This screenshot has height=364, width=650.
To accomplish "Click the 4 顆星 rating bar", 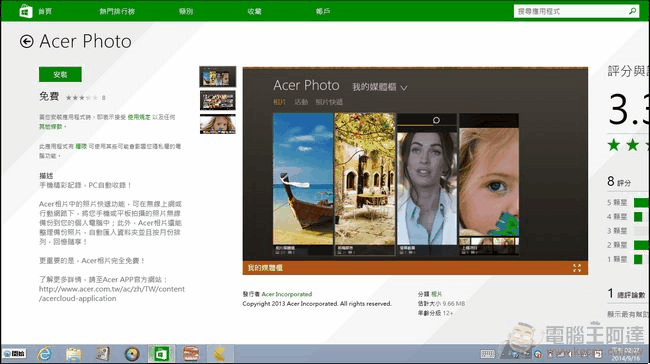I will [638, 217].
